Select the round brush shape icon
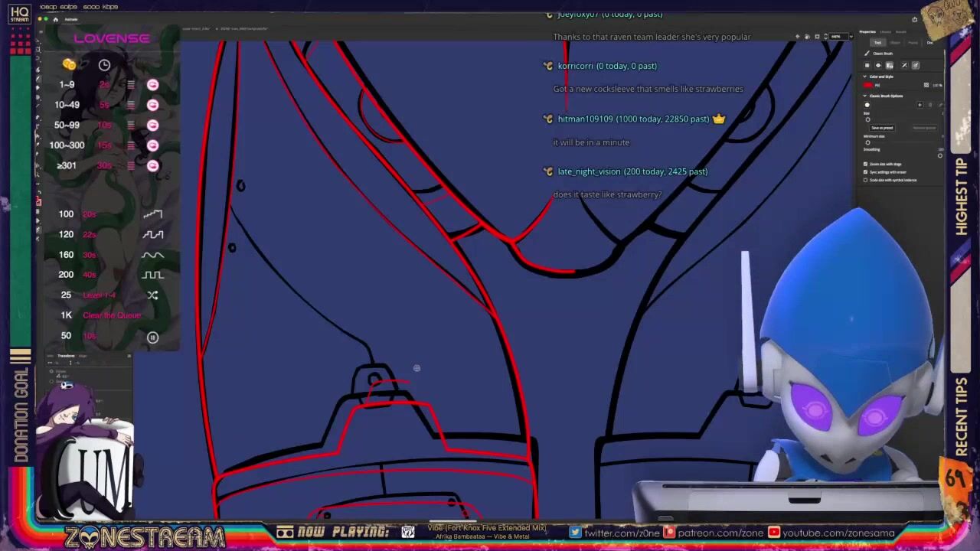 point(867,105)
